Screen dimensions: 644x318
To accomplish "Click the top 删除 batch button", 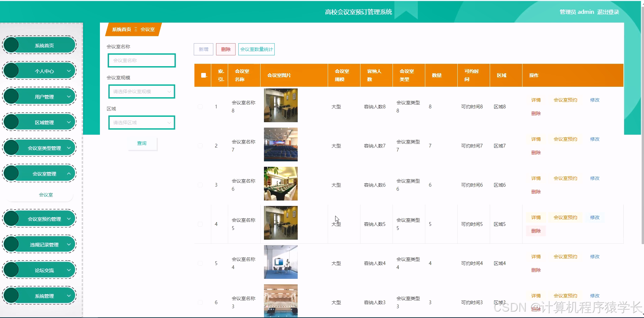I will click(226, 49).
